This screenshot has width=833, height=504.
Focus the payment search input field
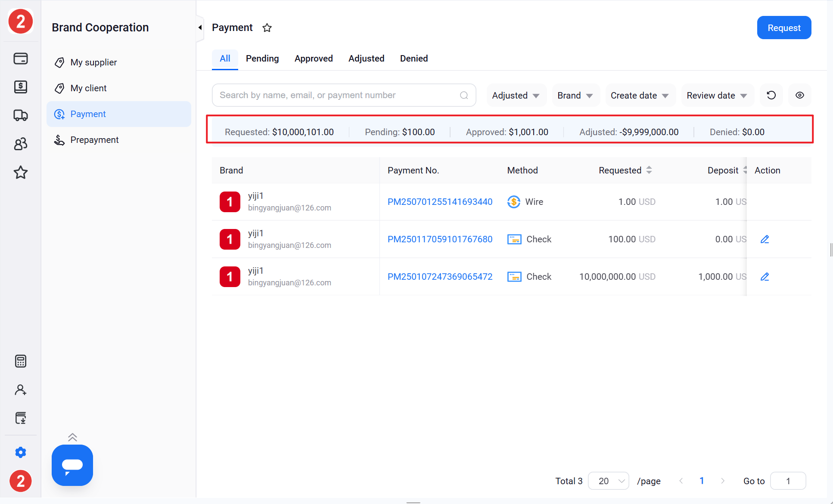(344, 95)
